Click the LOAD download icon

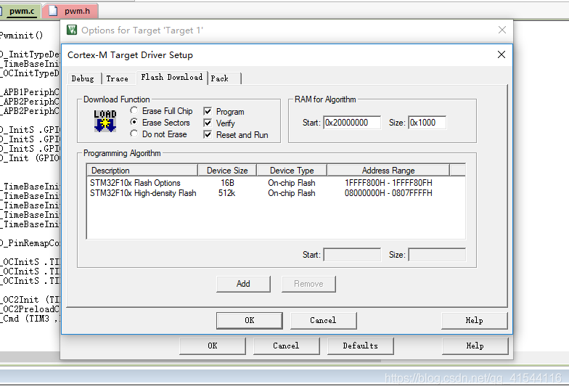[x=105, y=121]
